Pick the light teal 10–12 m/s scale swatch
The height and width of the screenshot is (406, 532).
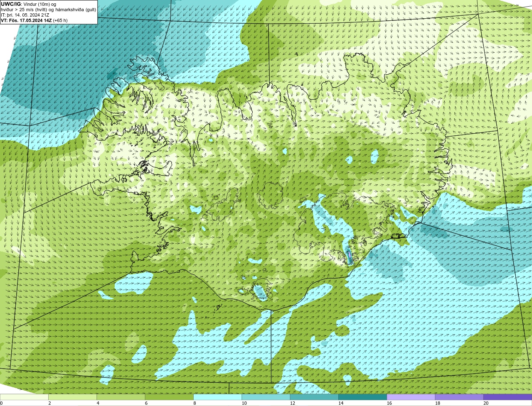(x=266, y=397)
